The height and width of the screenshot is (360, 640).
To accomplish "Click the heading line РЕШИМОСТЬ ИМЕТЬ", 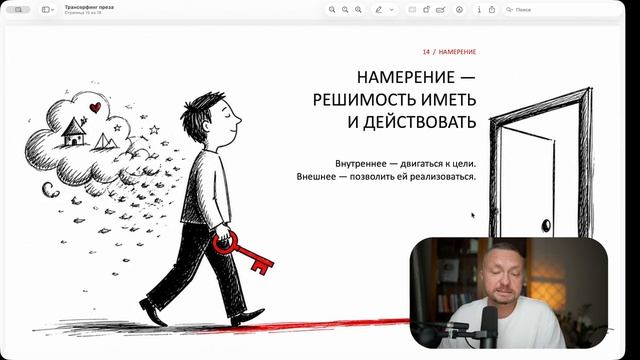I will (394, 100).
